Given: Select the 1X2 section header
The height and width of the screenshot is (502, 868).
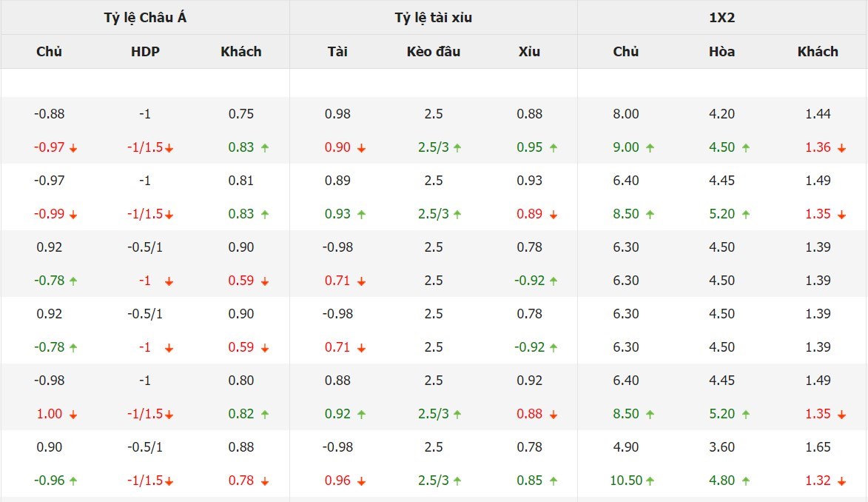Looking at the screenshot, I should tap(721, 18).
